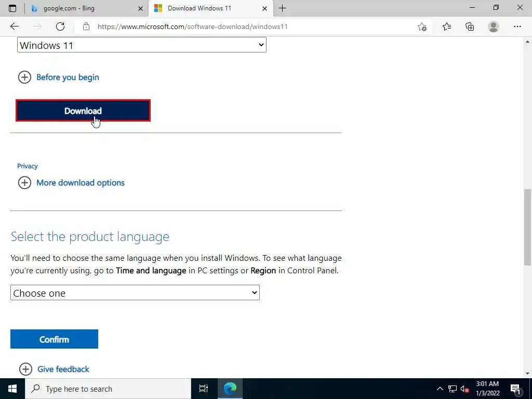Expand the Give feedback section

pos(54,369)
